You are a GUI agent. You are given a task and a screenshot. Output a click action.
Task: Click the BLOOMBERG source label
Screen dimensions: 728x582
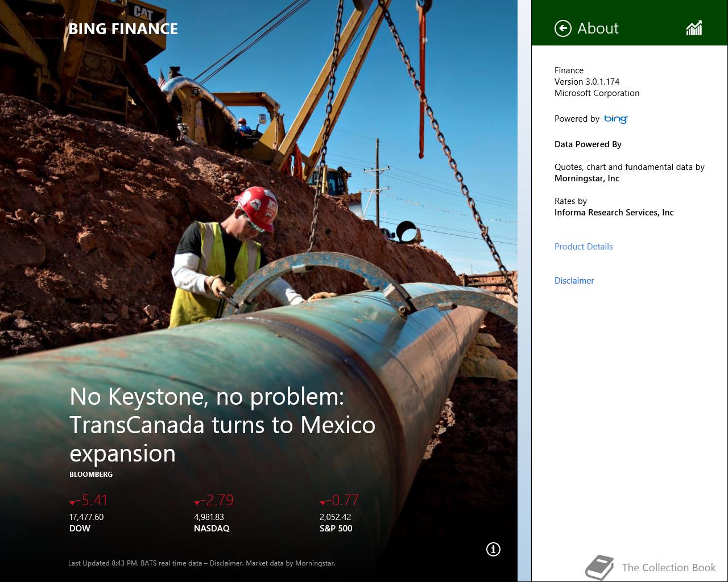tap(91, 474)
